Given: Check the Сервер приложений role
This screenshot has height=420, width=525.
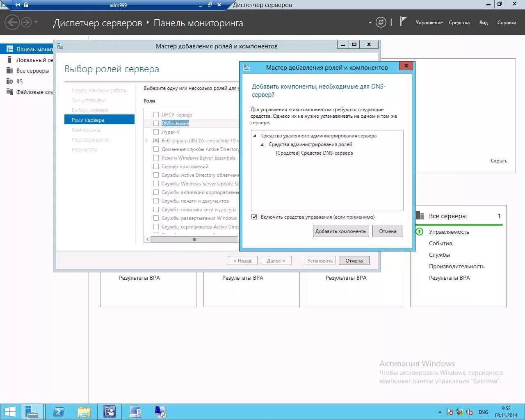Looking at the screenshot, I should pyautogui.click(x=156, y=167).
